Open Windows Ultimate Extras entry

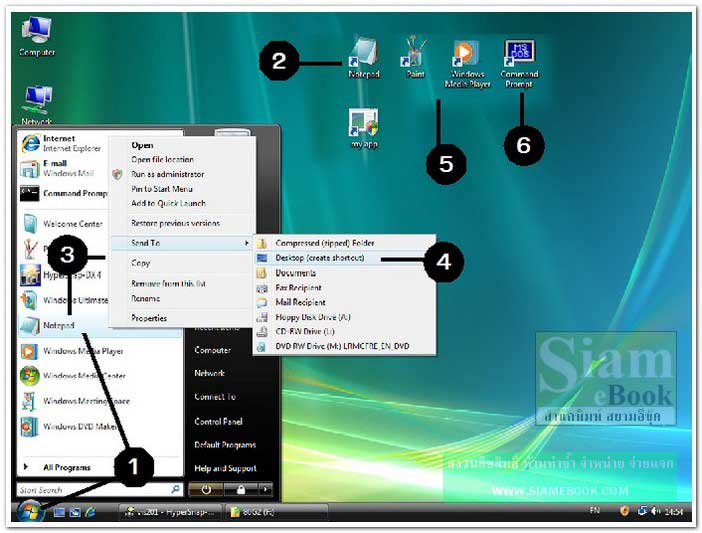pos(64,300)
